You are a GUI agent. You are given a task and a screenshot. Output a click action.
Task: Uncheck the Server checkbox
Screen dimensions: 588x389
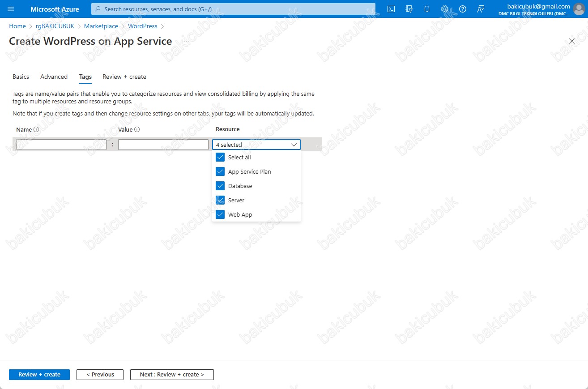220,200
